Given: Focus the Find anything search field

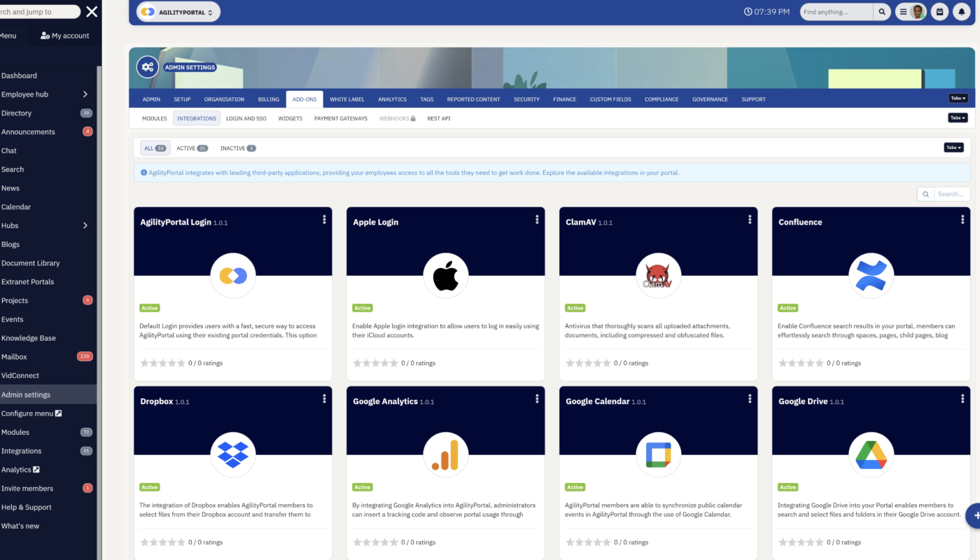Looking at the screenshot, I should (x=837, y=12).
